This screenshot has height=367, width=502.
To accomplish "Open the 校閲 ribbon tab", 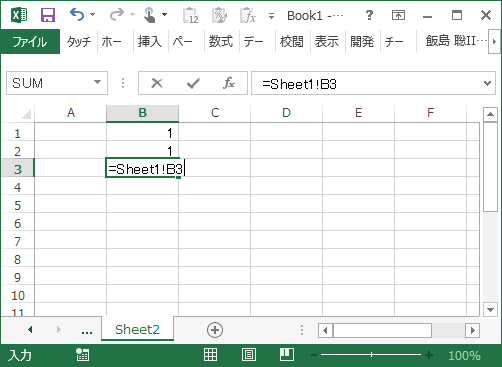I will click(292, 42).
